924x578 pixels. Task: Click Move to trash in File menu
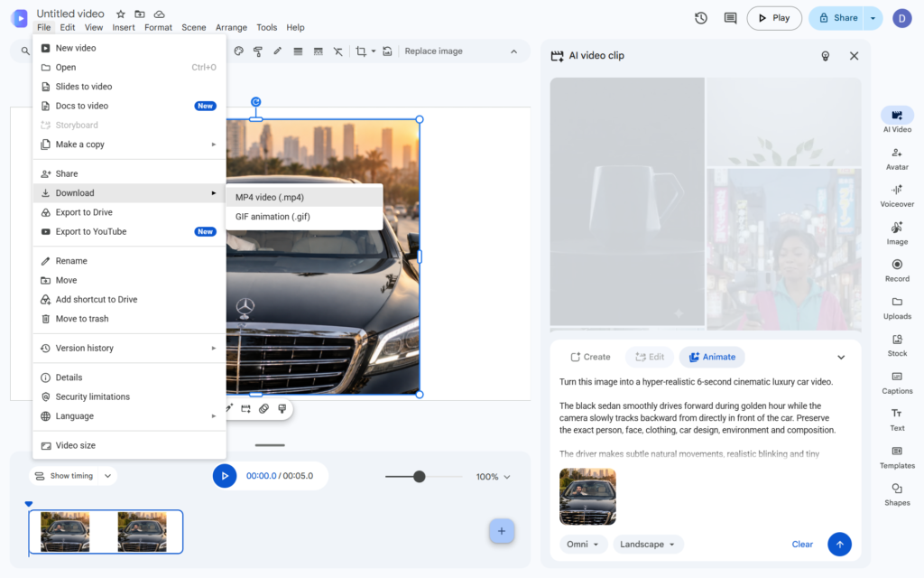pos(130,319)
